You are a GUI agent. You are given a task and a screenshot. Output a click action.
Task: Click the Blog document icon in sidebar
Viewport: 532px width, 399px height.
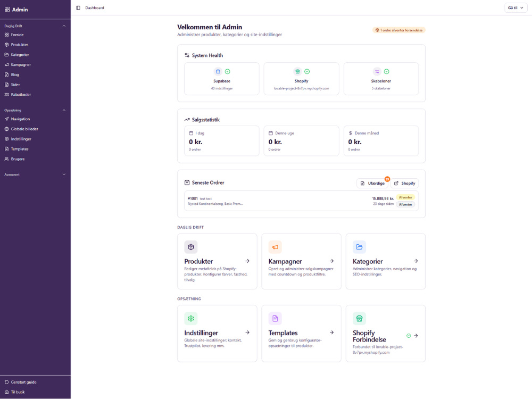[6, 74]
